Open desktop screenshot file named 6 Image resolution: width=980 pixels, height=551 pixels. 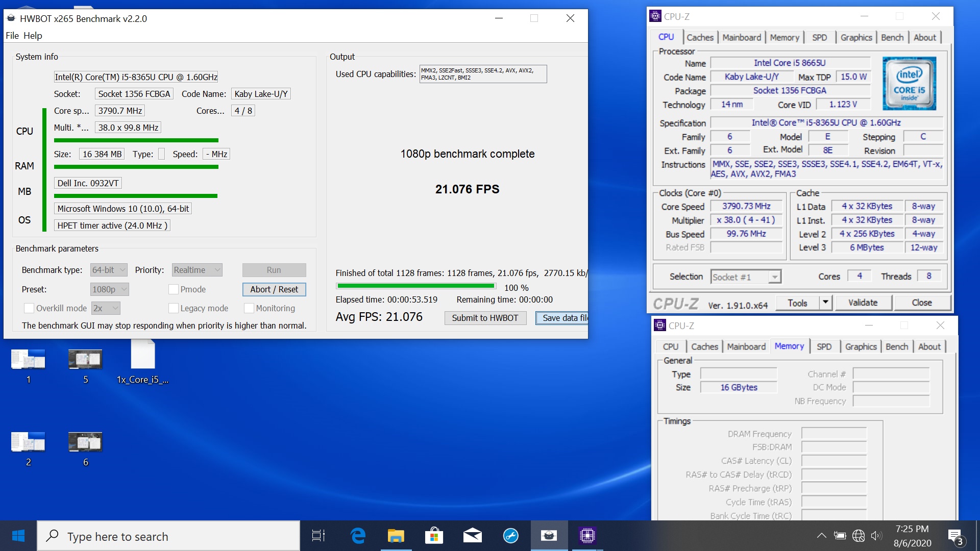85,448
